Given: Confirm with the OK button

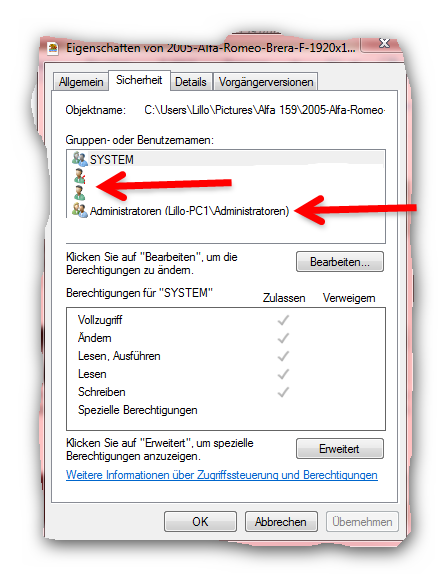Looking at the screenshot, I should click(200, 522).
